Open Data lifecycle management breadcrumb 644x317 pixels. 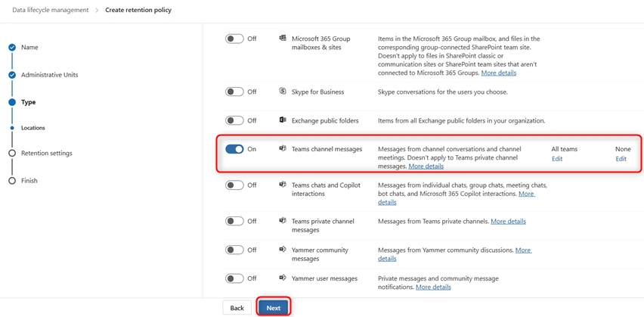pos(51,10)
